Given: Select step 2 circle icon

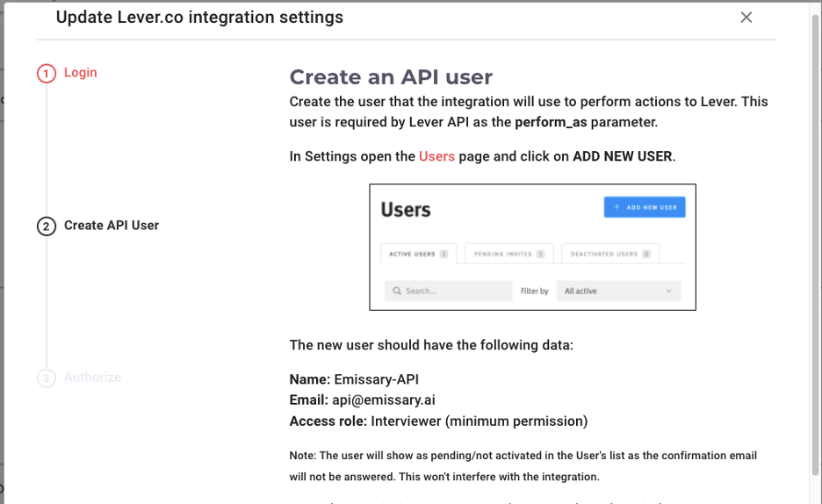Looking at the screenshot, I should 47,227.
